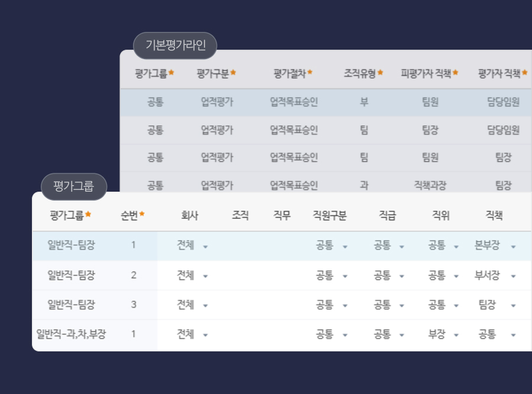
Task: Click the 직책과장 cell in evaluation line table
Action: point(430,185)
